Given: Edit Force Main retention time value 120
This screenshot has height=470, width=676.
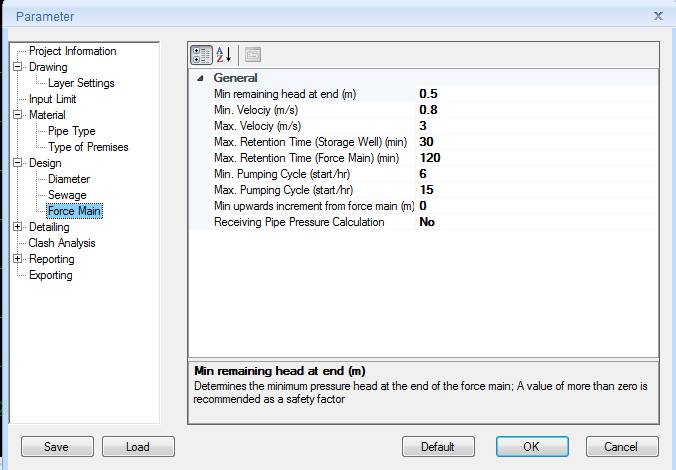Looking at the screenshot, I should [537, 157].
